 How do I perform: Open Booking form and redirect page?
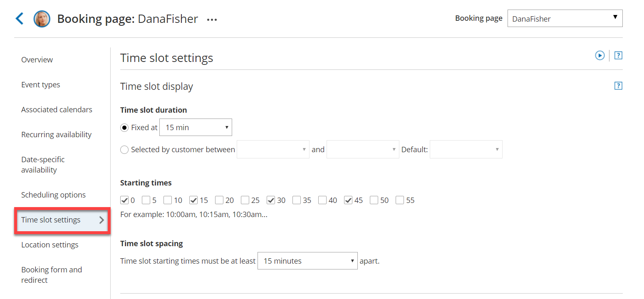[x=52, y=275]
